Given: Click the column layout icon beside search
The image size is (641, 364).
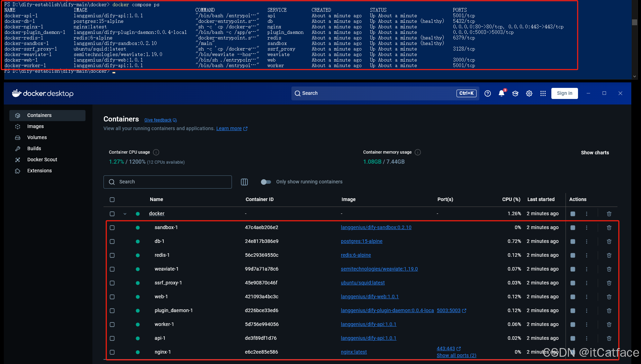Looking at the screenshot, I should 244,182.
